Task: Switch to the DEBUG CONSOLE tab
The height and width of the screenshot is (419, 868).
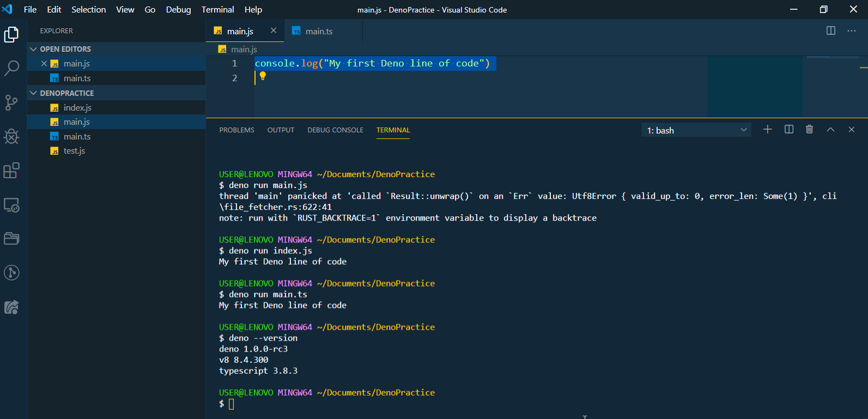Action: pyautogui.click(x=335, y=130)
